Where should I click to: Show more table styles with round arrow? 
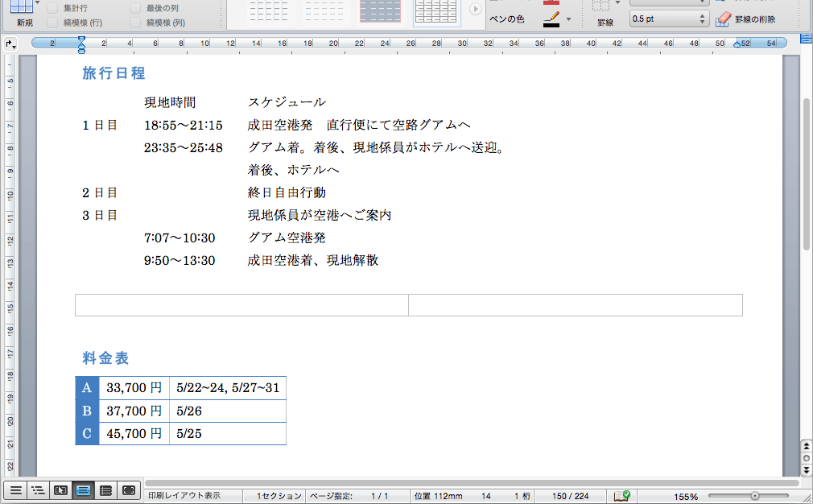(x=475, y=9)
